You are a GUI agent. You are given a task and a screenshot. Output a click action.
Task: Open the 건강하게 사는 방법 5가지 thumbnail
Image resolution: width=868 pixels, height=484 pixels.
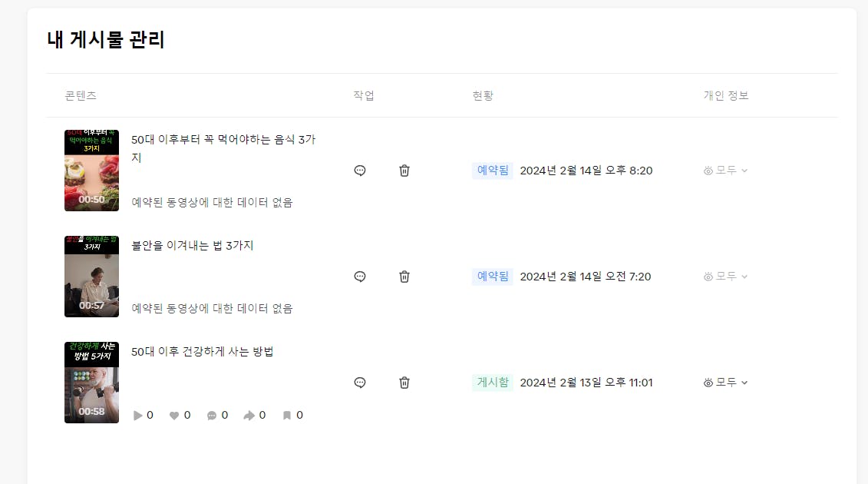(92, 382)
